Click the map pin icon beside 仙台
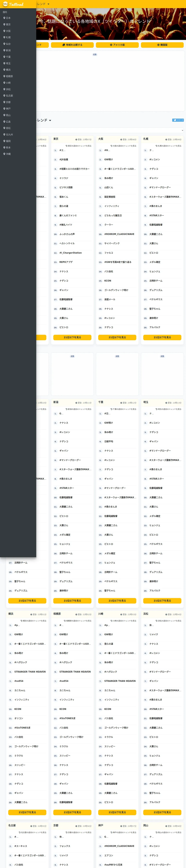 (x=4, y=44)
